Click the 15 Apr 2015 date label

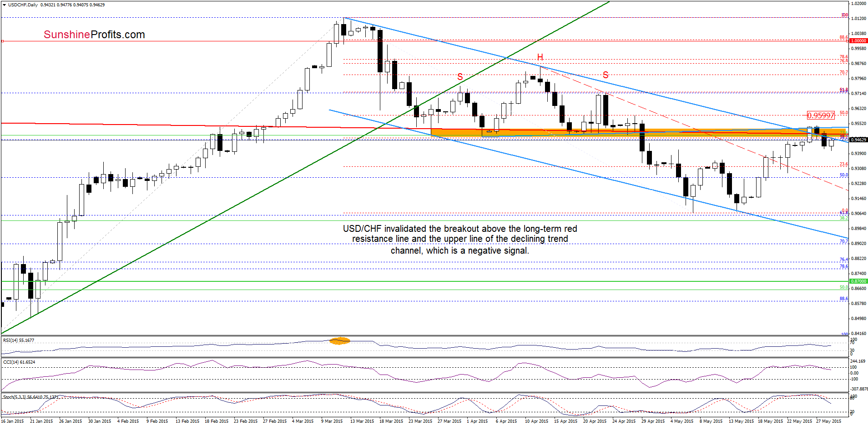(565, 421)
